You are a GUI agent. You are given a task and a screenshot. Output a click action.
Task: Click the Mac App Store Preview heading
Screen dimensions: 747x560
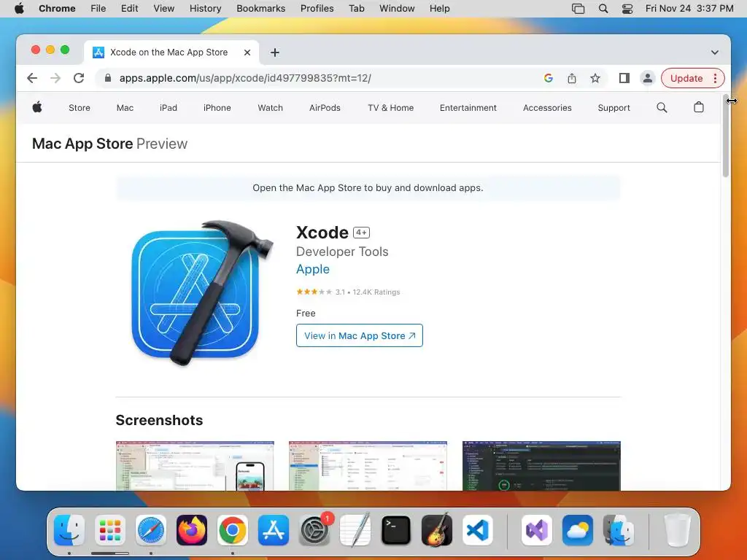point(109,144)
